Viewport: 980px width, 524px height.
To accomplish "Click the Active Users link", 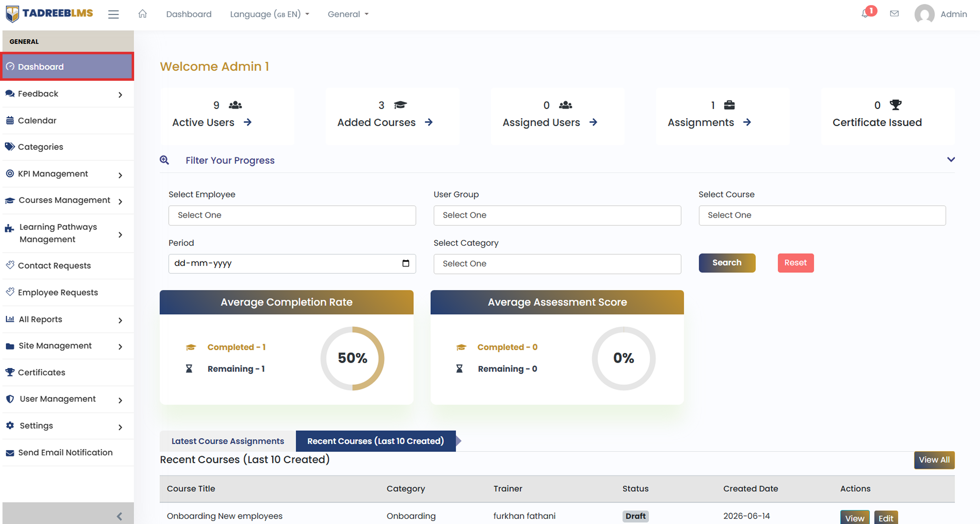I will coord(203,123).
